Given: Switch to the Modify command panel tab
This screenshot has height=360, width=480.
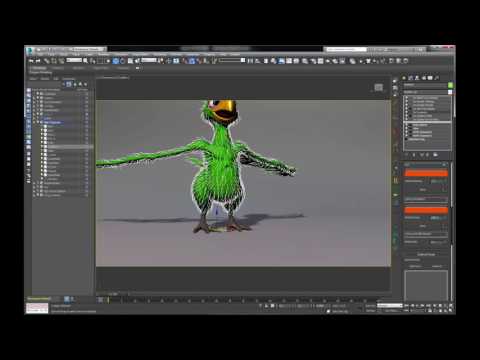Looking at the screenshot, I should click(x=411, y=78).
